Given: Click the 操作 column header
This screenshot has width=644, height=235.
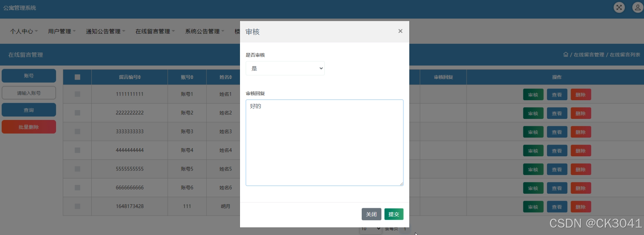Looking at the screenshot, I should coord(557,77).
